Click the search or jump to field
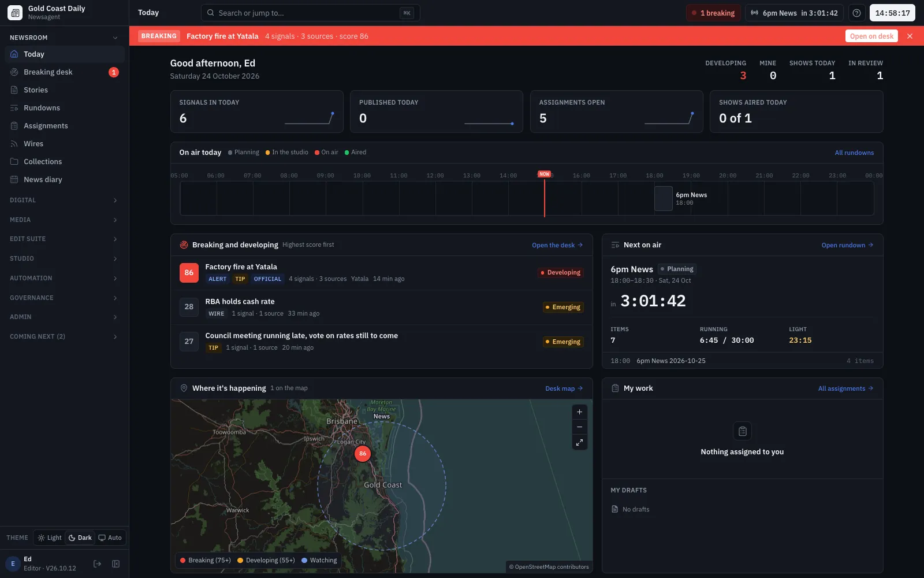 click(310, 13)
